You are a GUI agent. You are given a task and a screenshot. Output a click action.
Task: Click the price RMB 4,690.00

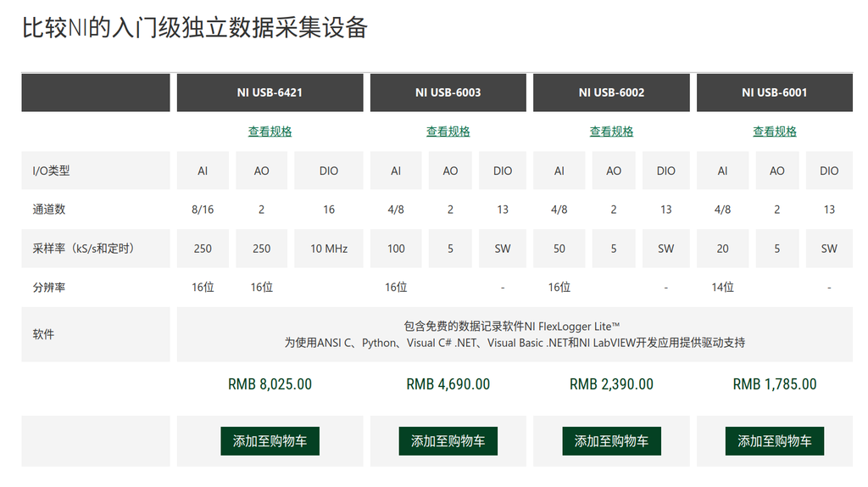[x=448, y=384]
